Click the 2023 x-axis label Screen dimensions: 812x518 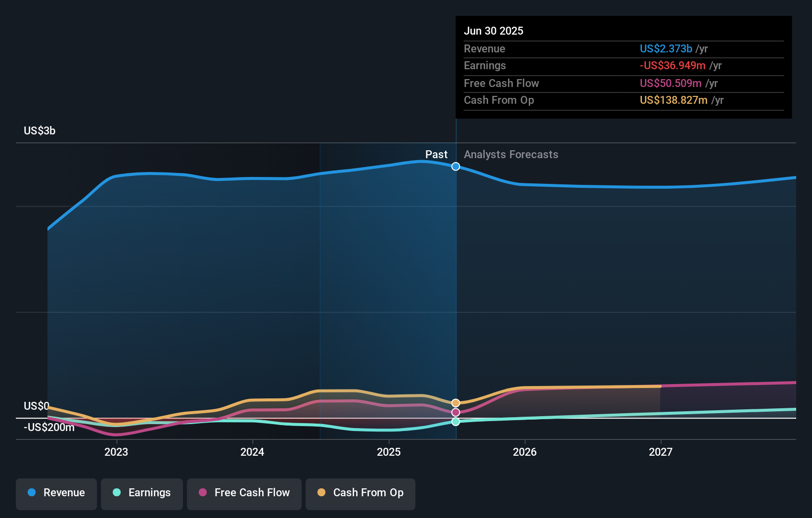pos(116,452)
